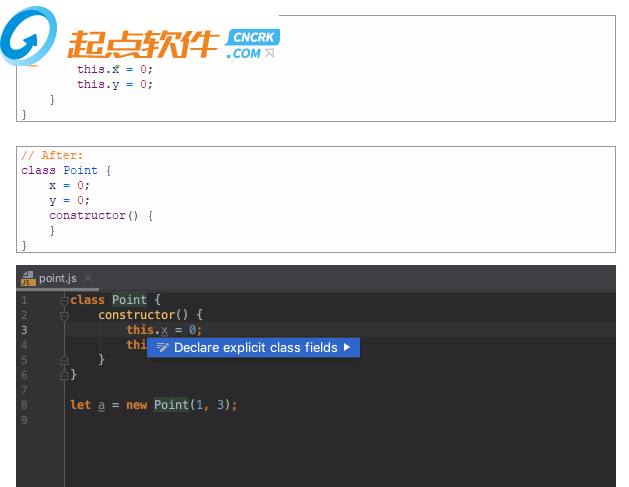The image size is (629, 487).
Task: Click the class closing fold marker
Action: pos(64,375)
